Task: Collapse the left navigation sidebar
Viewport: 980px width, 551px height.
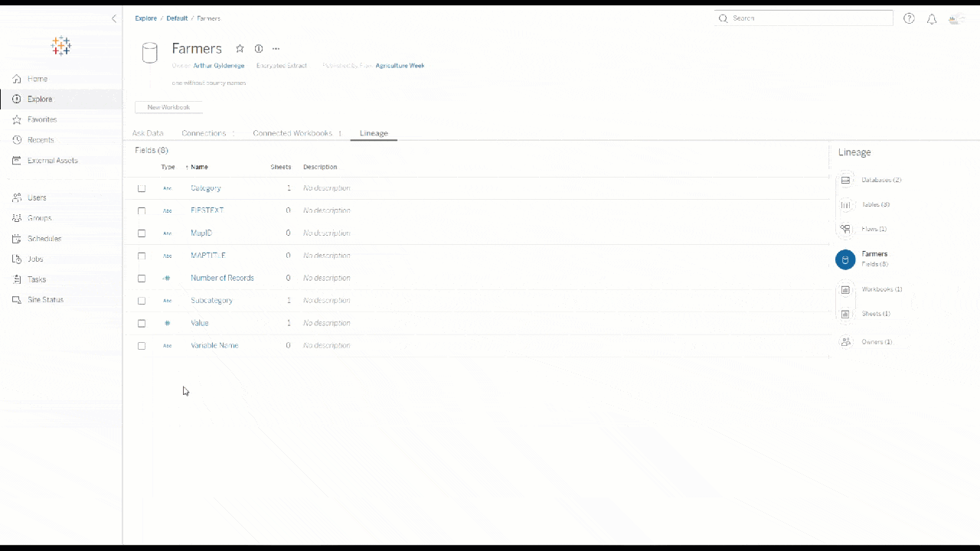Action: tap(114, 18)
